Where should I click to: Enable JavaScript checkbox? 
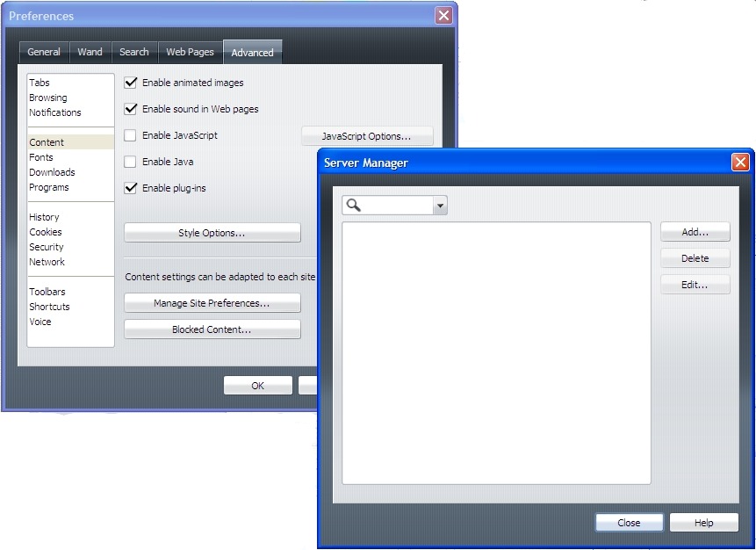(131, 135)
